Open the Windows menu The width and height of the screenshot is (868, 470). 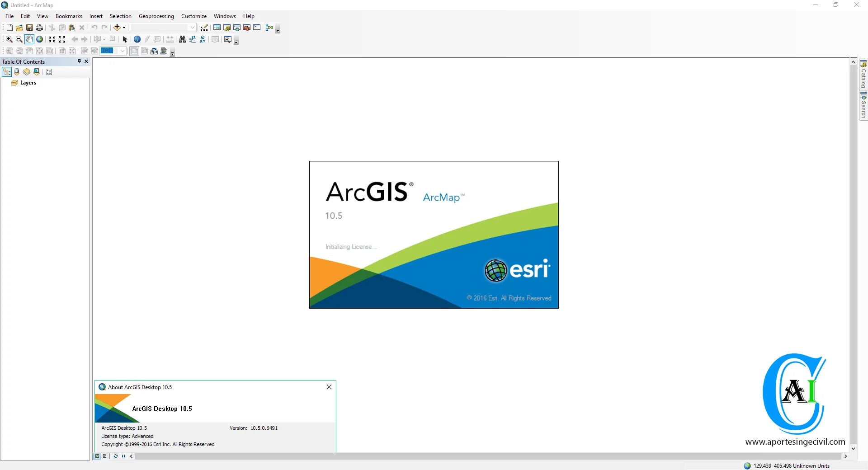click(x=225, y=16)
